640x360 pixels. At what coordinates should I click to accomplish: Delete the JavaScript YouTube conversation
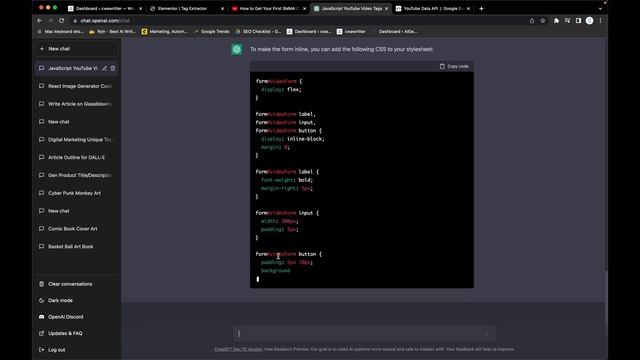[113, 68]
